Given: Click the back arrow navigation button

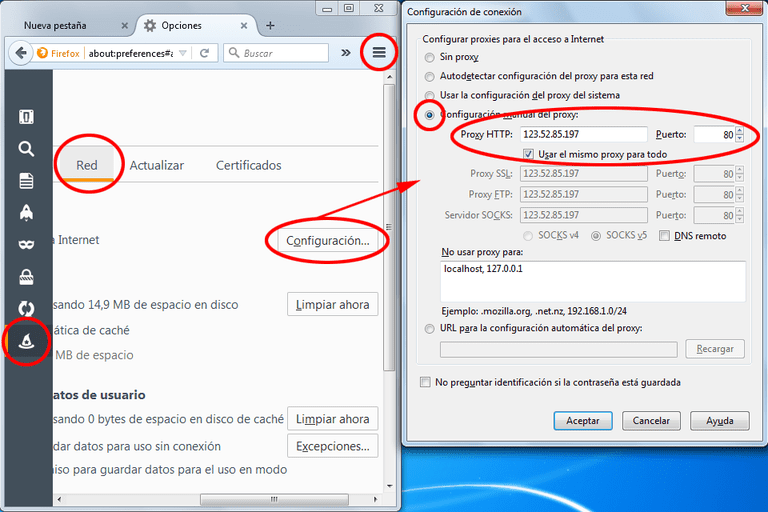Looking at the screenshot, I should click(21, 53).
